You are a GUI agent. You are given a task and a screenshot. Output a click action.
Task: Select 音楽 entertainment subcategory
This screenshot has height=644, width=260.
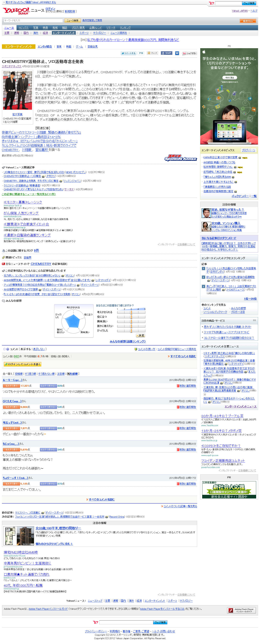(x=59, y=46)
